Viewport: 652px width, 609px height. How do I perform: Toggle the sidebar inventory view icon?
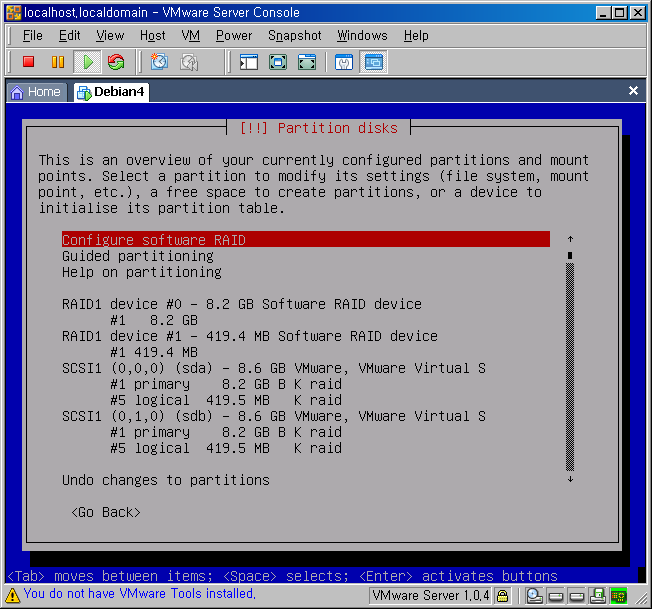249,62
